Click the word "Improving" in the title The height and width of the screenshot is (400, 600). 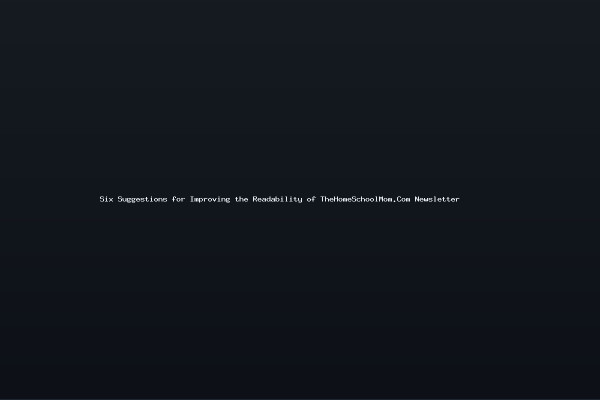click(210, 199)
